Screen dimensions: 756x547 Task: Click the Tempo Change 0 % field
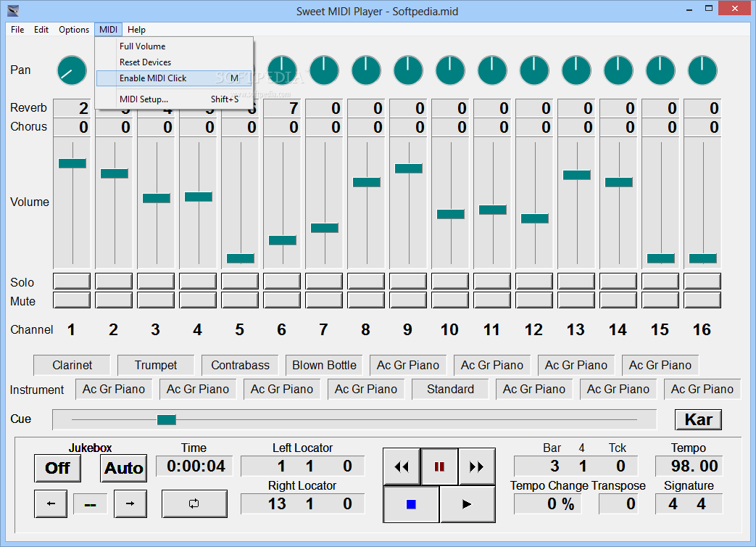pyautogui.click(x=548, y=504)
